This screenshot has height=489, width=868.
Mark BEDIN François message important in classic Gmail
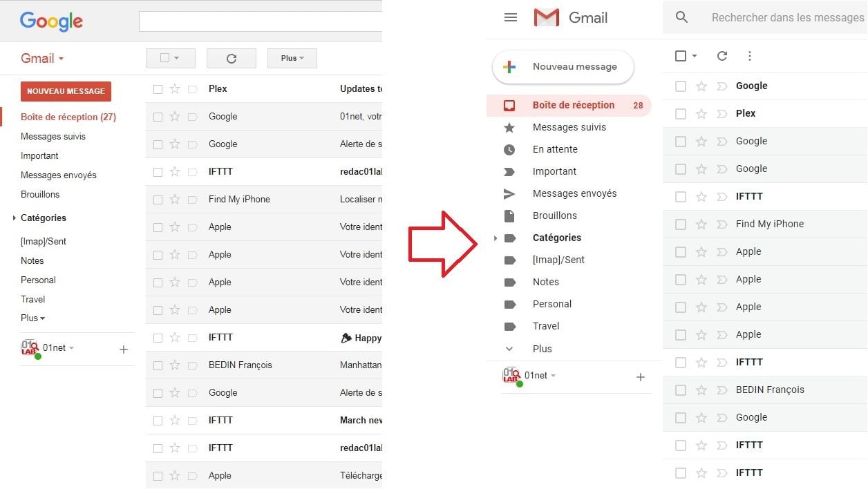(x=192, y=365)
